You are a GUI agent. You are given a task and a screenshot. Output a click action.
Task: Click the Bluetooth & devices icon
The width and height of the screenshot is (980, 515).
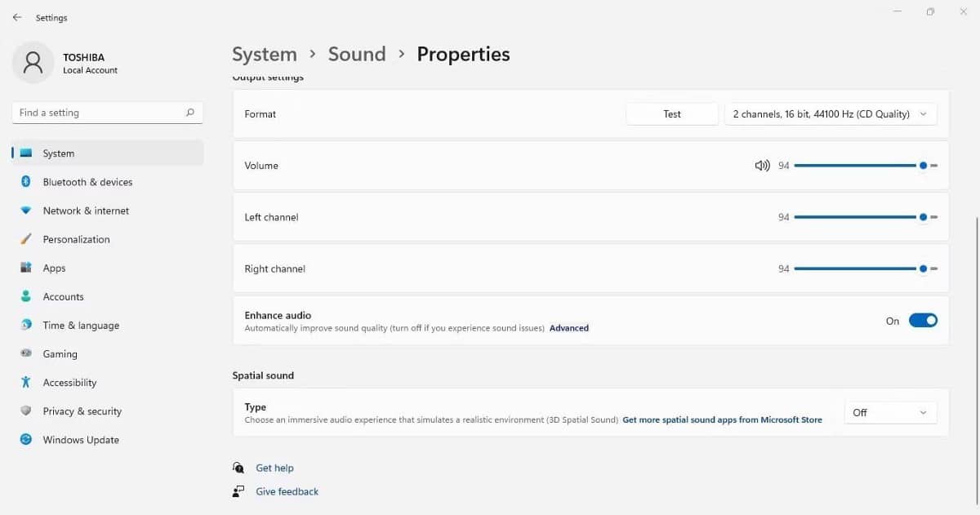(24, 181)
